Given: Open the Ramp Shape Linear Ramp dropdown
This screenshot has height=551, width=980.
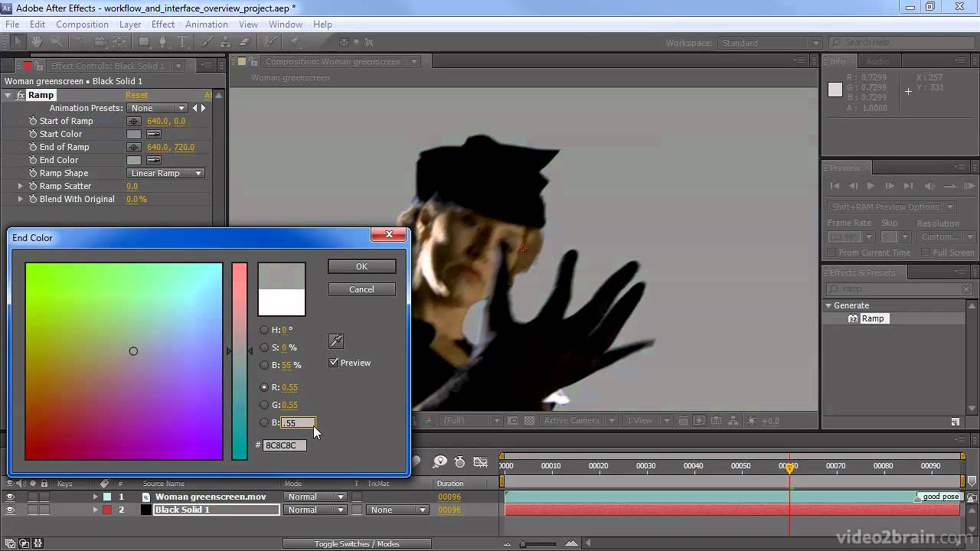Looking at the screenshot, I should click(x=166, y=173).
